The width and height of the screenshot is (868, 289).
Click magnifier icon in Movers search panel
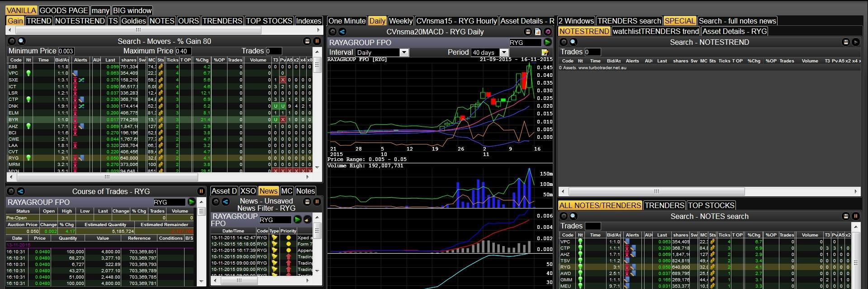coord(21,41)
